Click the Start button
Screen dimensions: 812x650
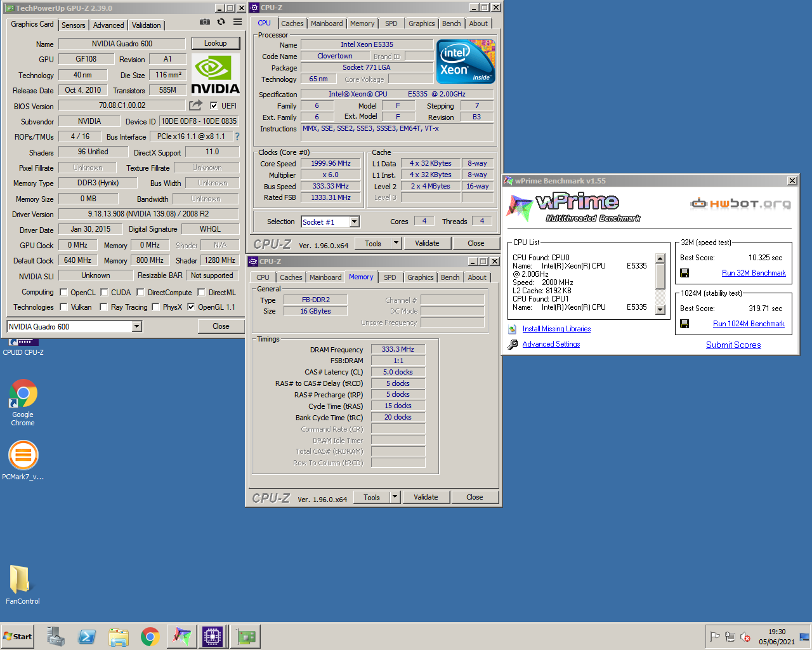coord(18,637)
